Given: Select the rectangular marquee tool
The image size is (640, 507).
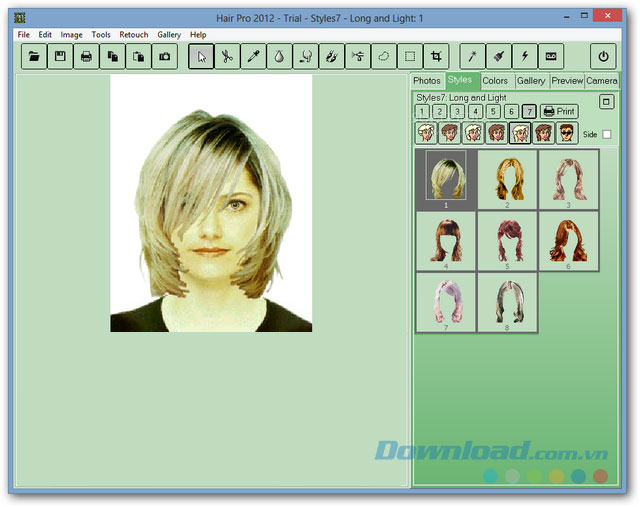Looking at the screenshot, I should click(x=410, y=56).
